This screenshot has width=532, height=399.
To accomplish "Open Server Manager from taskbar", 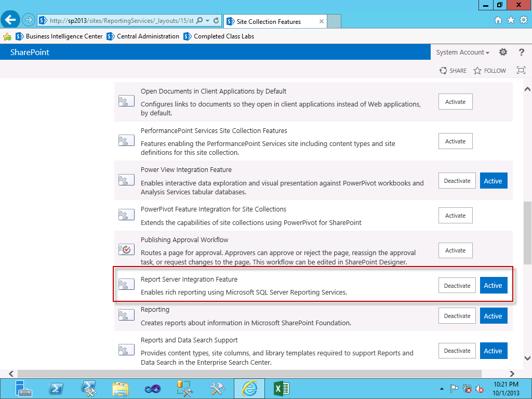I will coord(23,389).
